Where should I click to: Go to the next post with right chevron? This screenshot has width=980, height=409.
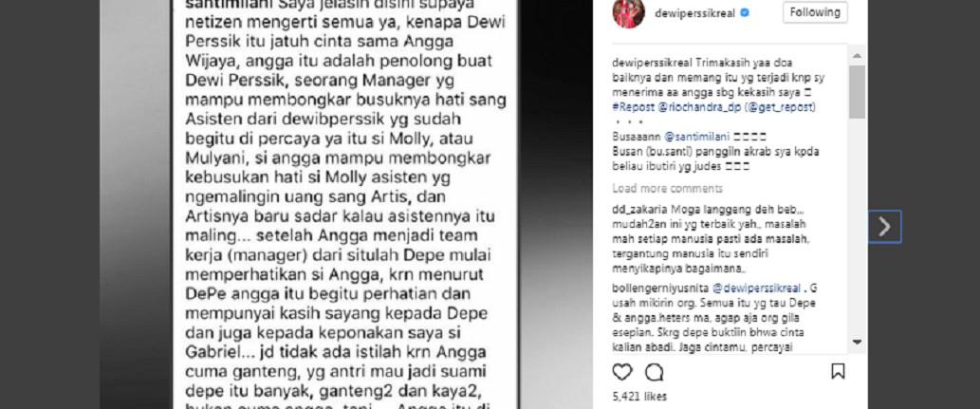coord(884,227)
